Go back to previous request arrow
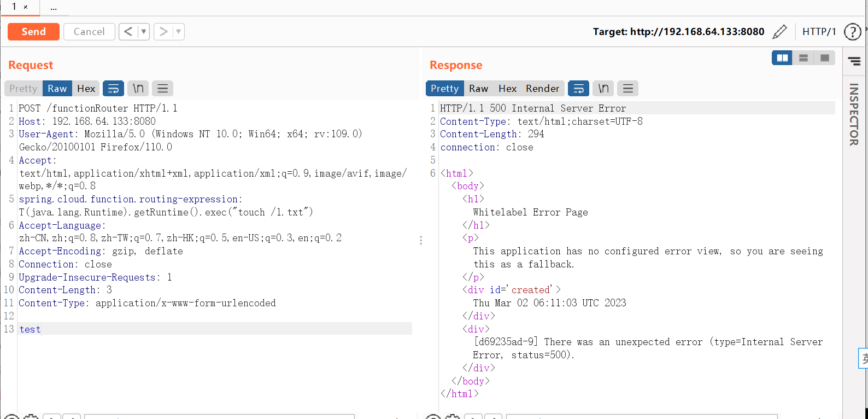Image resolution: width=868 pixels, height=419 pixels. coord(128,32)
